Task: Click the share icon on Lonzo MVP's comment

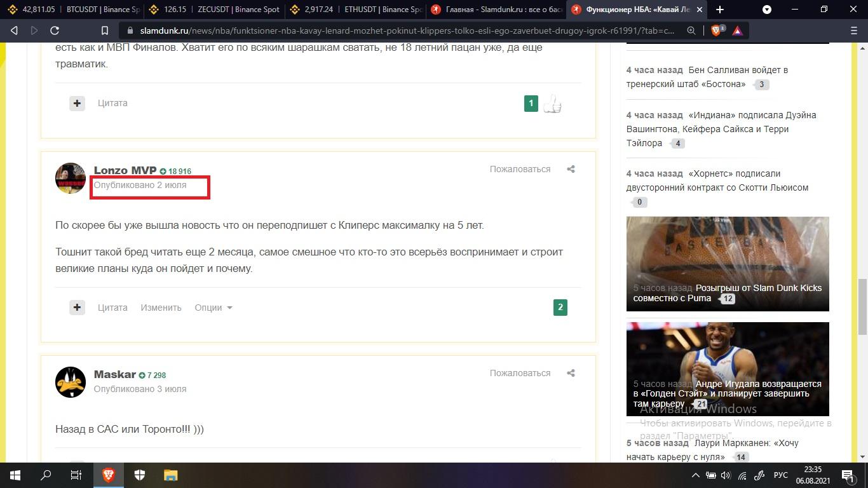Action: (x=571, y=169)
